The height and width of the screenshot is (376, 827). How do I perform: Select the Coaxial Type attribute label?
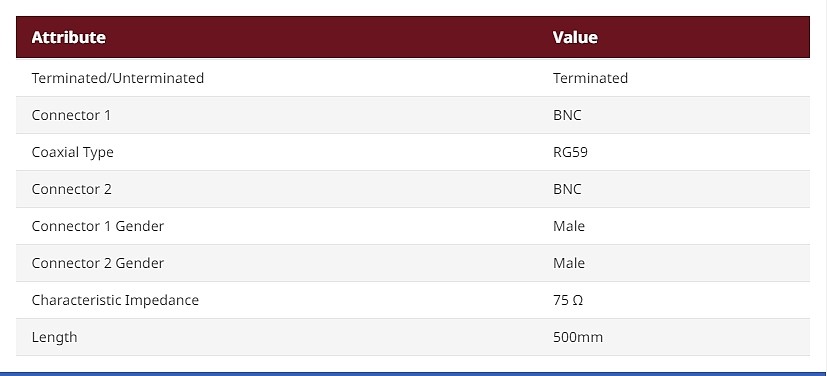click(x=72, y=152)
